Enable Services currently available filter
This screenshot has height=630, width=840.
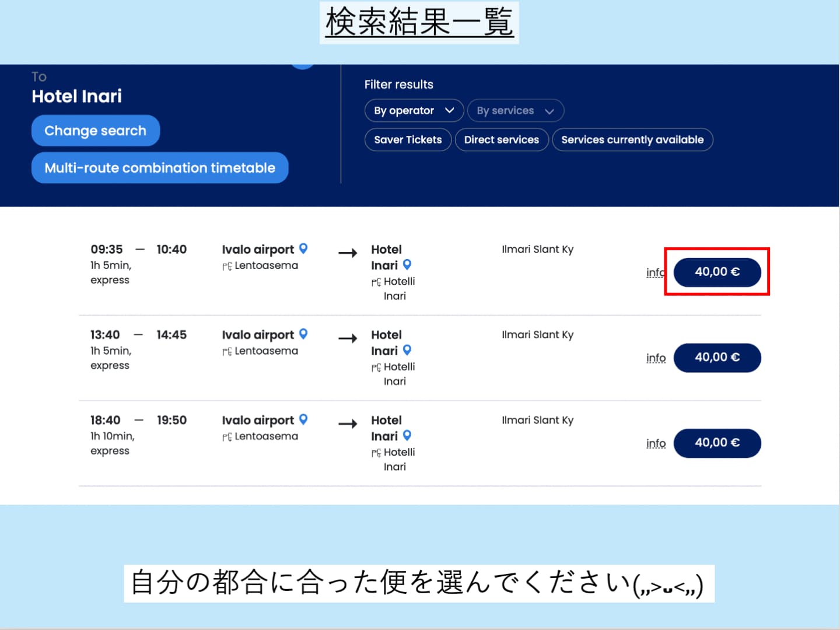632,140
